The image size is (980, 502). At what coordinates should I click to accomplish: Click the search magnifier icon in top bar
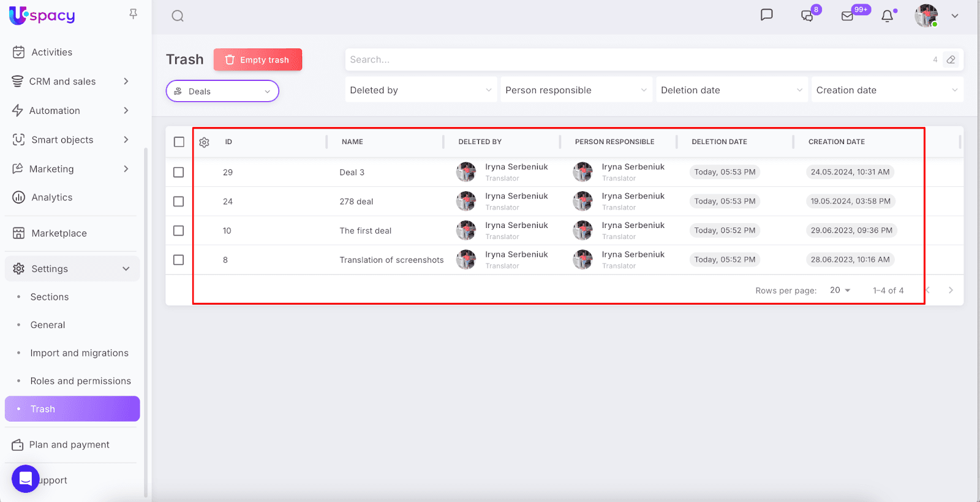178,16
